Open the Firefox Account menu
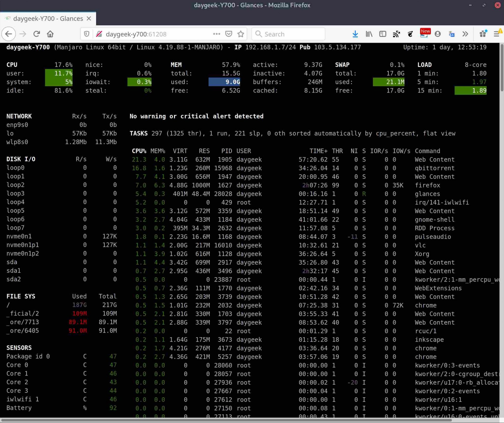Viewport: 504px width, 423px height. 438,34
